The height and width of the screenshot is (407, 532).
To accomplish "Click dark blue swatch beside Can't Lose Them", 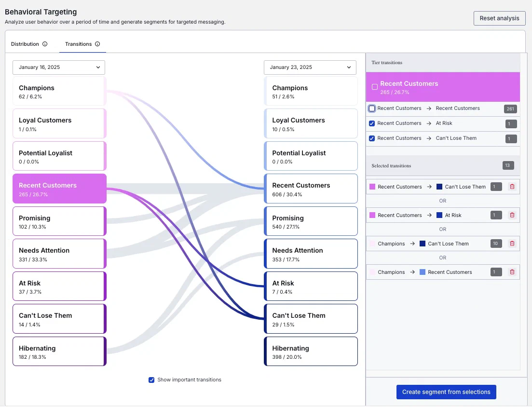I will pos(439,187).
